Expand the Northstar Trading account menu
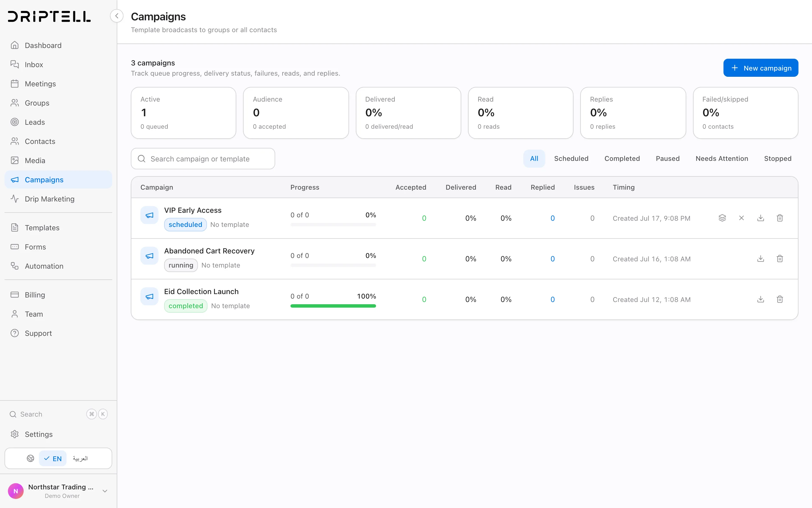The image size is (812, 508). point(58,491)
